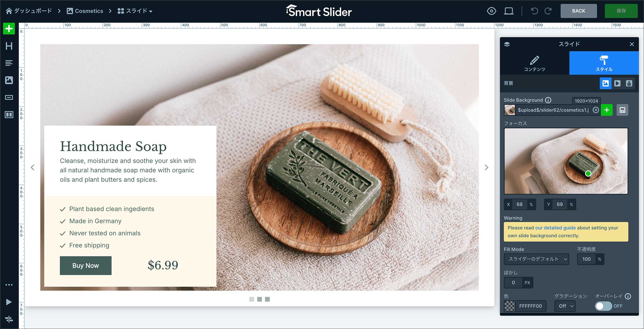Select the Heading layer tool
The height and width of the screenshot is (329, 644).
(x=9, y=46)
